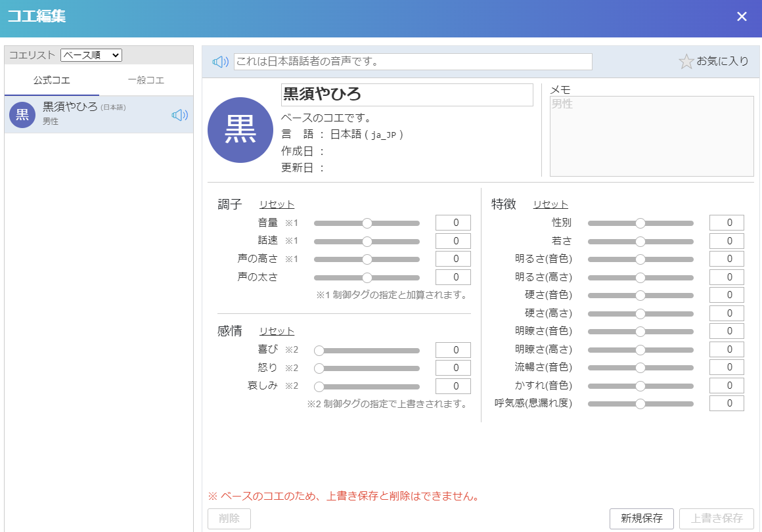Click the 削除 button
This screenshot has height=532, width=762.
coord(229,518)
